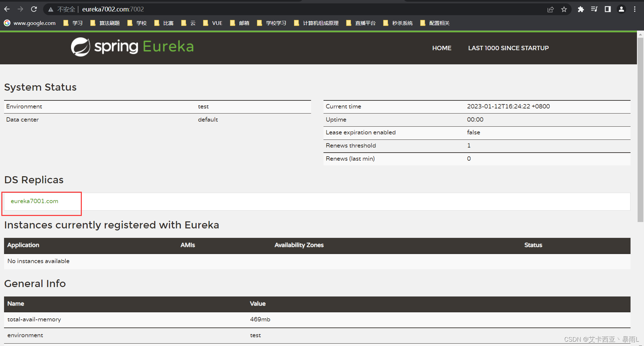Viewport: 644px width, 346px height.
Task: Click the address bar URL eureka7002.com:7002
Action: (113, 9)
